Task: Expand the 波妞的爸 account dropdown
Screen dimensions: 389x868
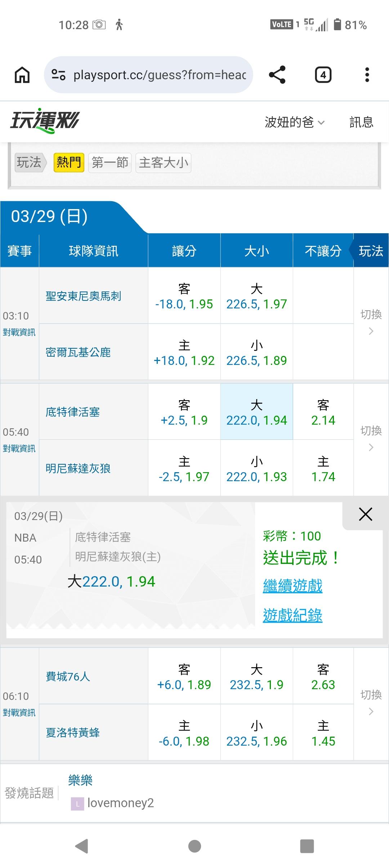Action: 294,122
